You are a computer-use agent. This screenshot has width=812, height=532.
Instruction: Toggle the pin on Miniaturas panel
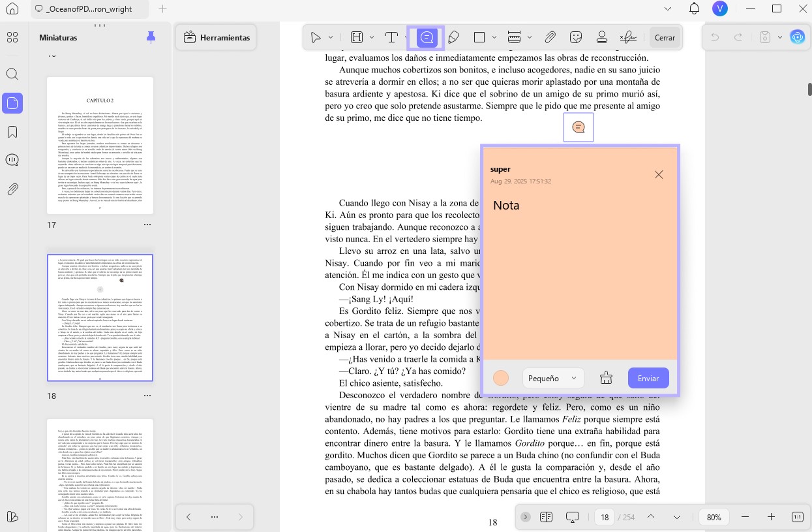coord(151,37)
